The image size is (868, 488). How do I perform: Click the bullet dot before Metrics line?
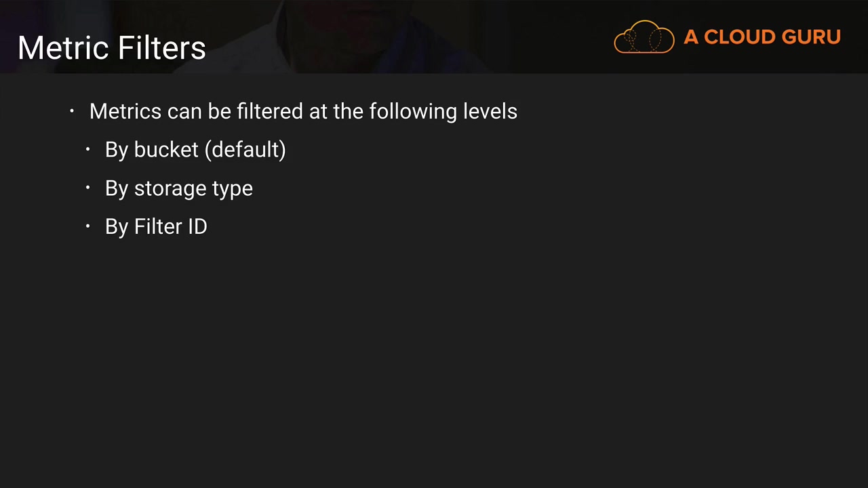click(x=72, y=111)
